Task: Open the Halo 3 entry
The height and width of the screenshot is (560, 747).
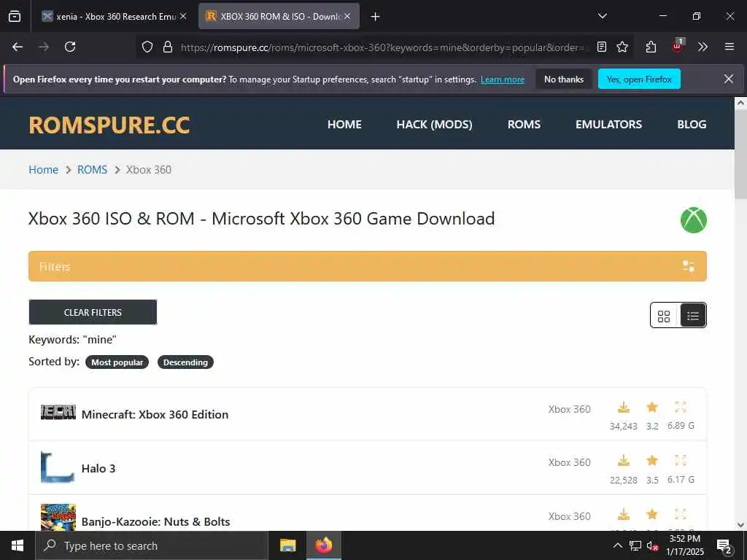Action: [x=98, y=469]
